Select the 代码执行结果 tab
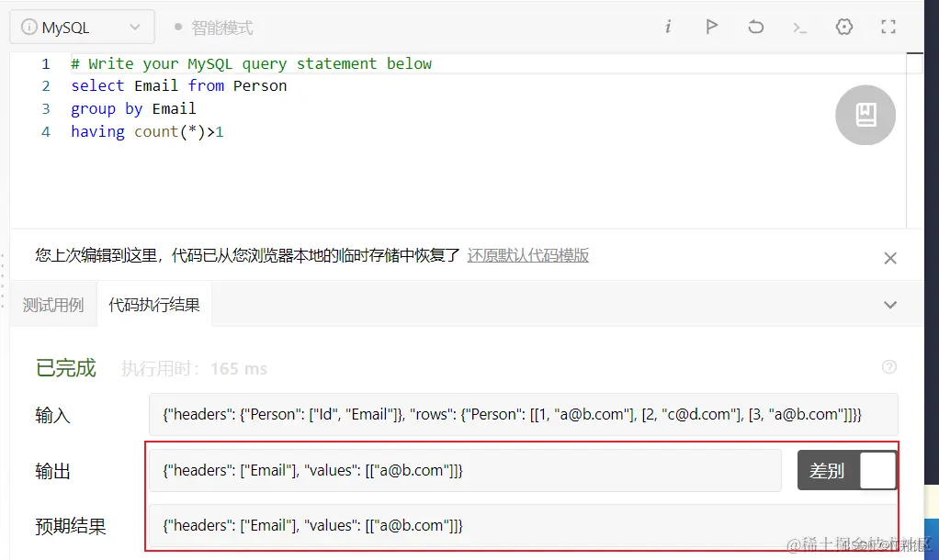 pos(154,305)
